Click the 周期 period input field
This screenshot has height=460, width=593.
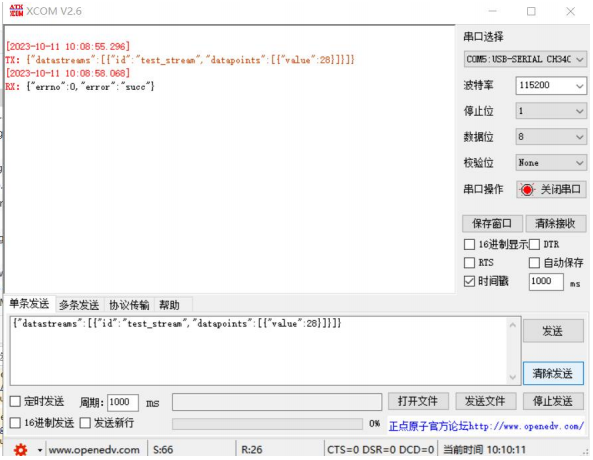(123, 402)
